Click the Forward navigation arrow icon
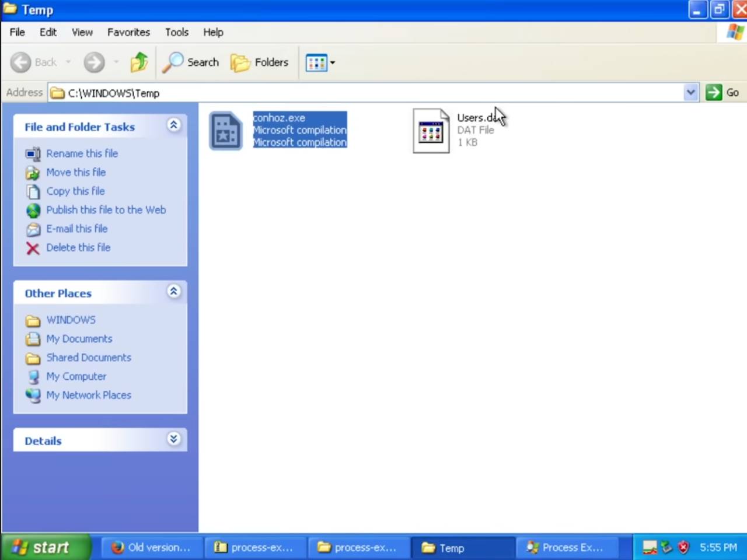The height and width of the screenshot is (560, 747). tap(94, 62)
